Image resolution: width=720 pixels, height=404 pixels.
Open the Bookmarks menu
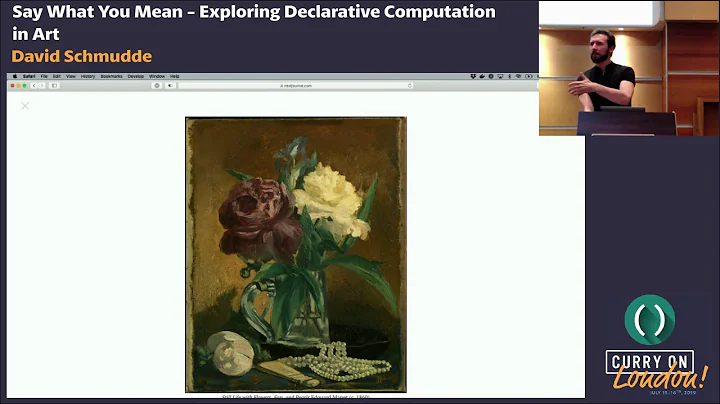pyautogui.click(x=111, y=76)
